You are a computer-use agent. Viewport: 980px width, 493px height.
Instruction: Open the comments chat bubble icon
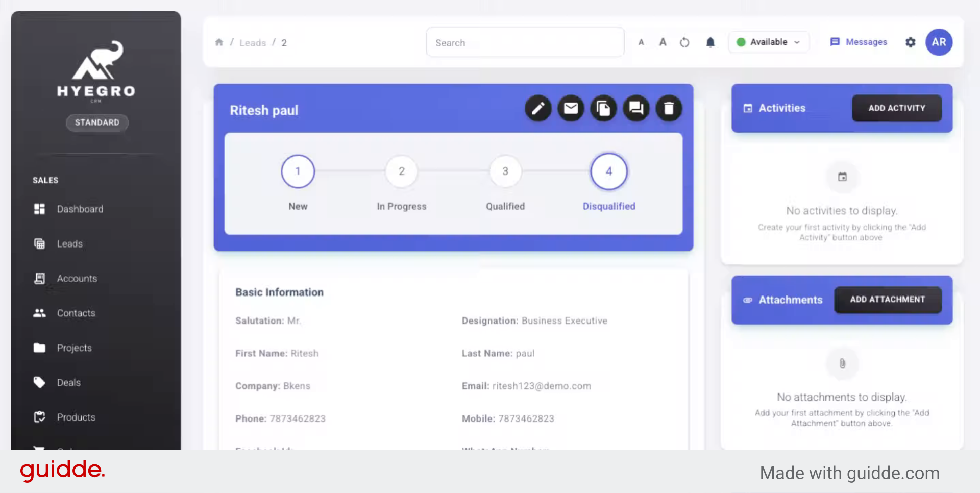click(x=636, y=108)
